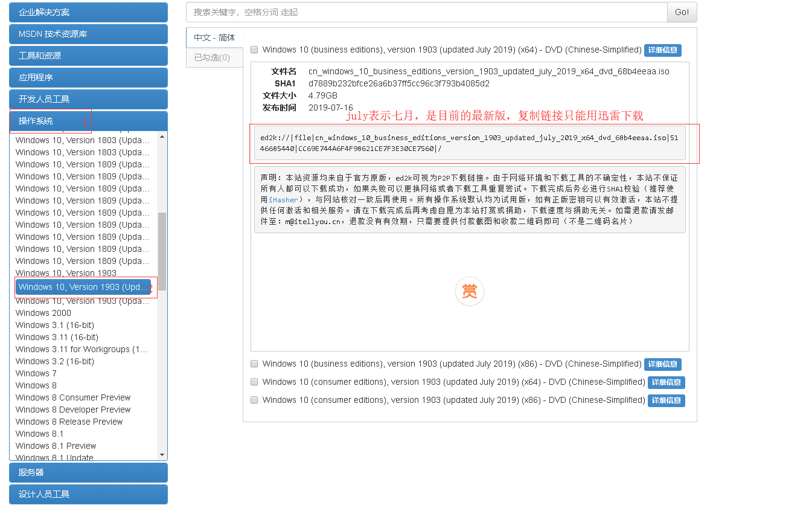Image resolution: width=812 pixels, height=511 pixels.
Task: Select Windows 3.11 (16-bit)
Action: point(57,337)
